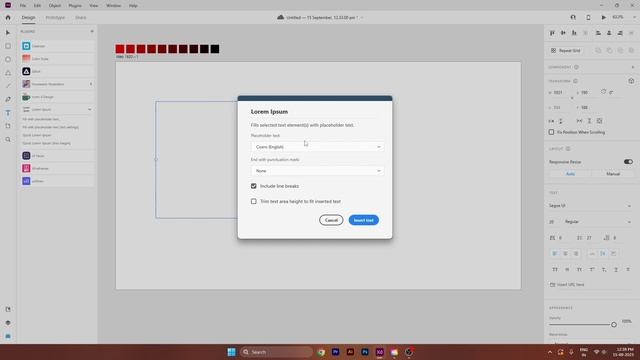Click the Windows taskbar Search box
Viewport: 640px width, 360px height.
276,352
